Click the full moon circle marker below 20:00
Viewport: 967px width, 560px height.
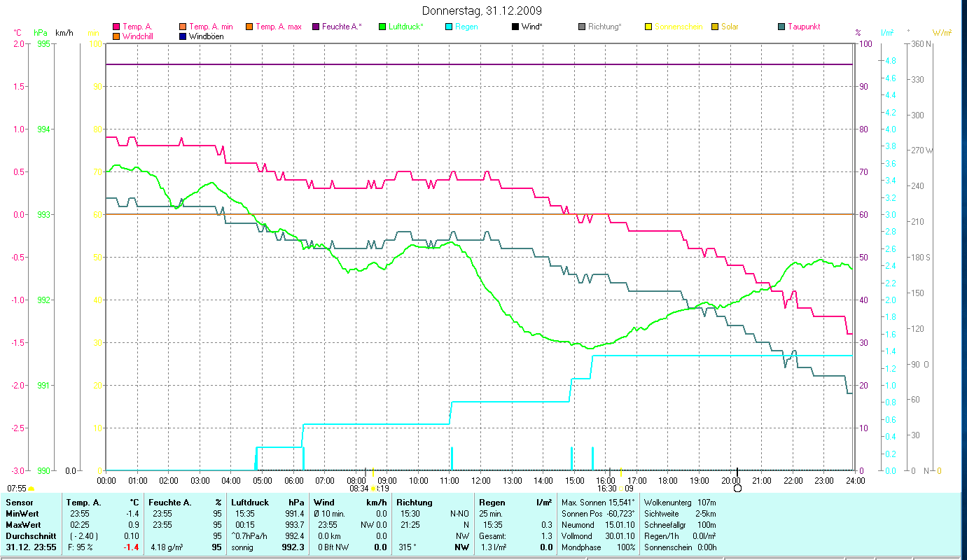pyautogui.click(x=737, y=488)
